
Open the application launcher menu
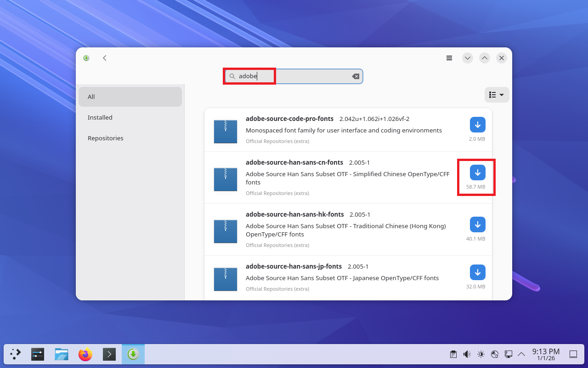[16, 354]
